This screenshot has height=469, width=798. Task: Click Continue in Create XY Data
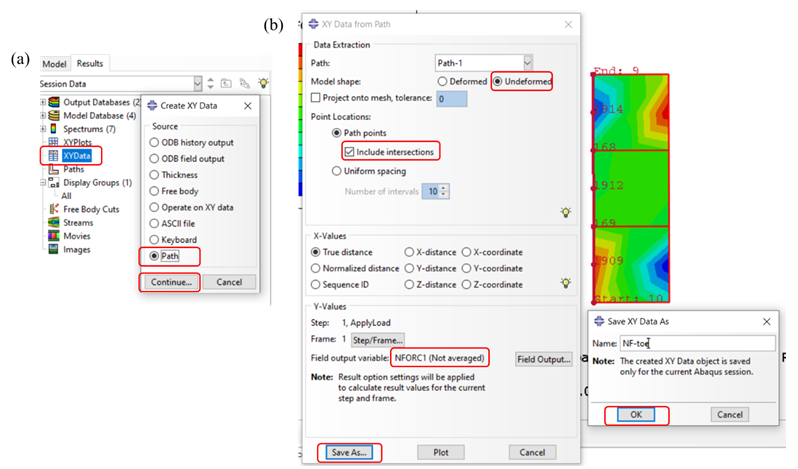[x=171, y=282]
